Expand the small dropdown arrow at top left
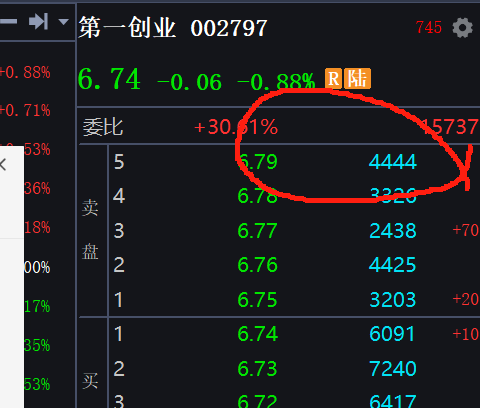This screenshot has width=480, height=408. point(63,22)
